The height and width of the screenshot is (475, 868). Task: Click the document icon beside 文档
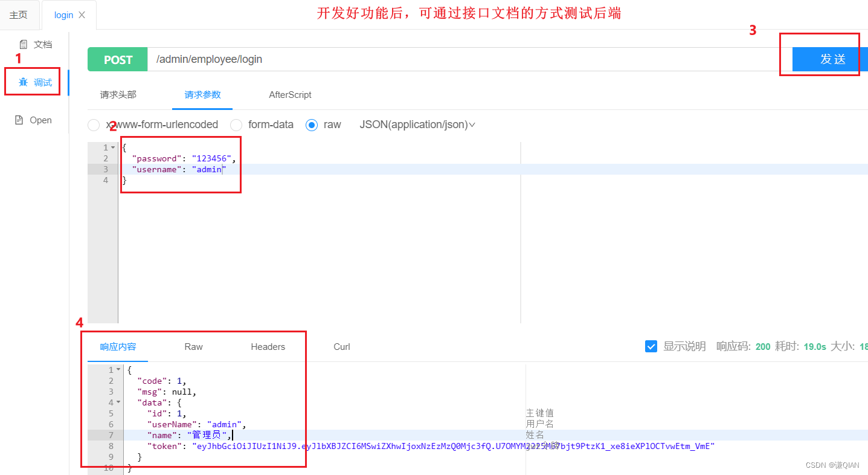24,44
